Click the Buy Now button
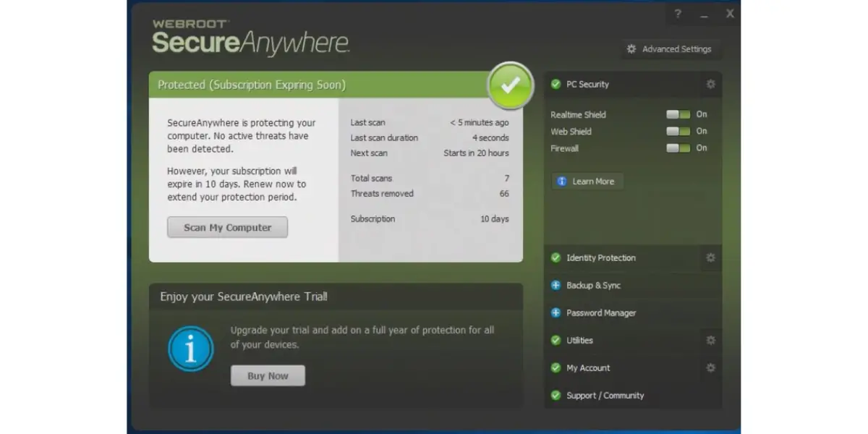The width and height of the screenshot is (868, 434). click(x=268, y=375)
